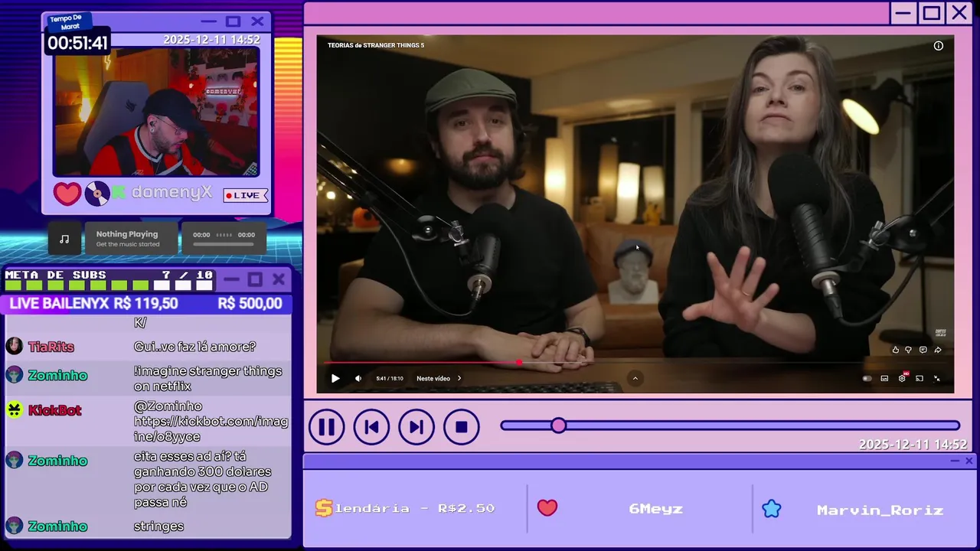
Task: Click the '6Meyz' follower name
Action: tap(655, 509)
